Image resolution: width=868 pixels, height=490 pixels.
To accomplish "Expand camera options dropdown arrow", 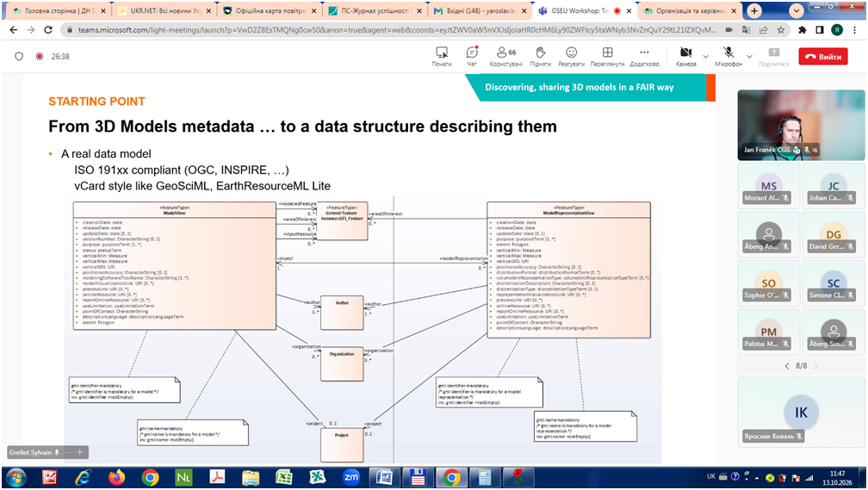I will [705, 57].
